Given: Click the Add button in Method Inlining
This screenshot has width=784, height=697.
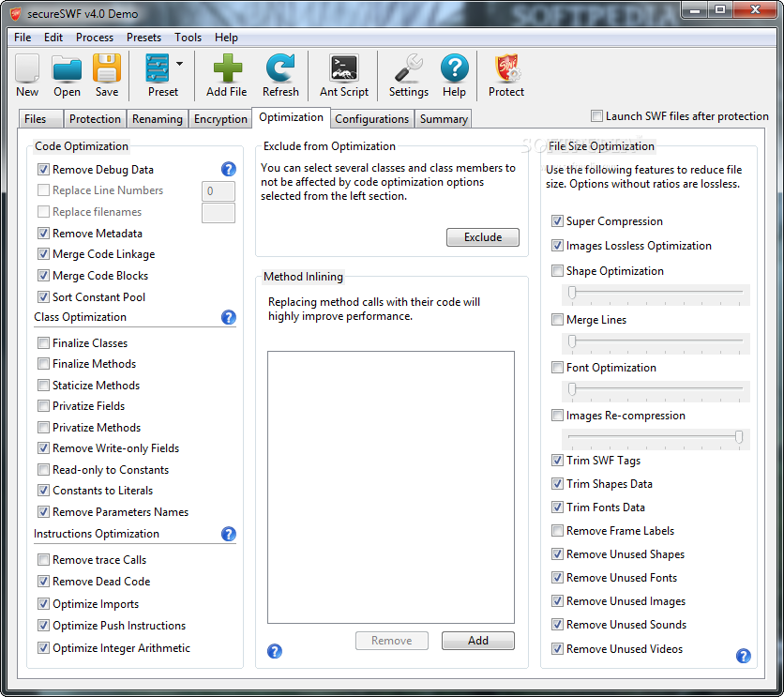Looking at the screenshot, I should pyautogui.click(x=478, y=641).
